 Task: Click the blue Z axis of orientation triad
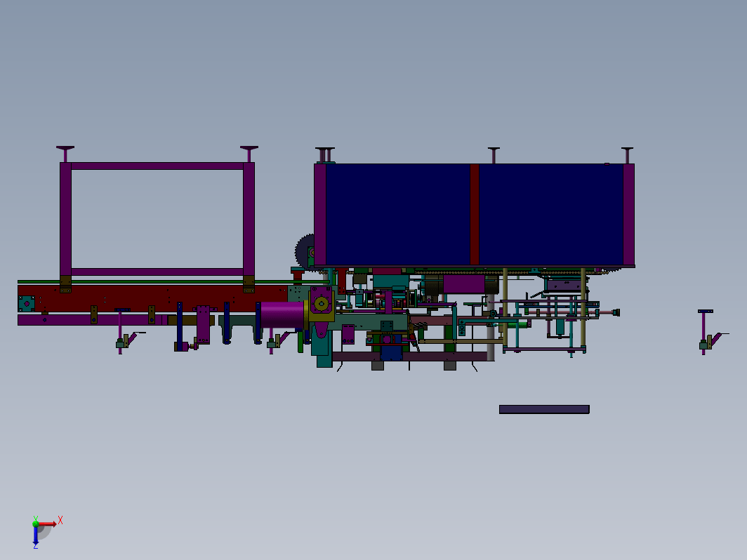point(36,535)
